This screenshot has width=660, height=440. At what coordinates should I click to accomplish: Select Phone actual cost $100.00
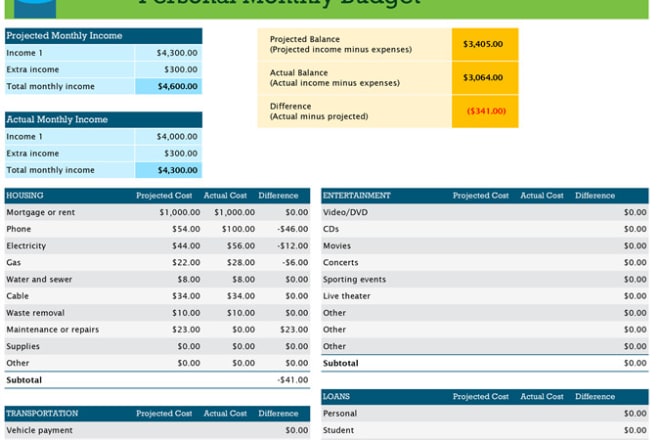(238, 229)
